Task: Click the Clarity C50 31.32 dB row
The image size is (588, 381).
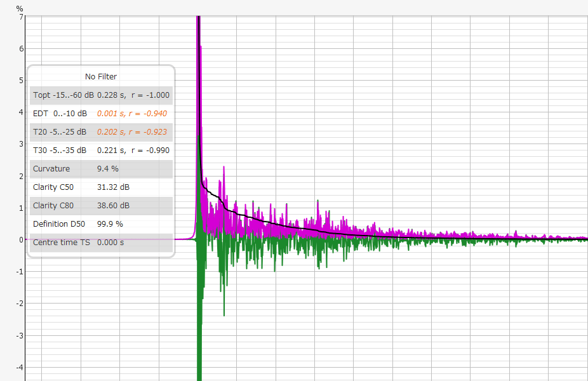Action: (101, 187)
